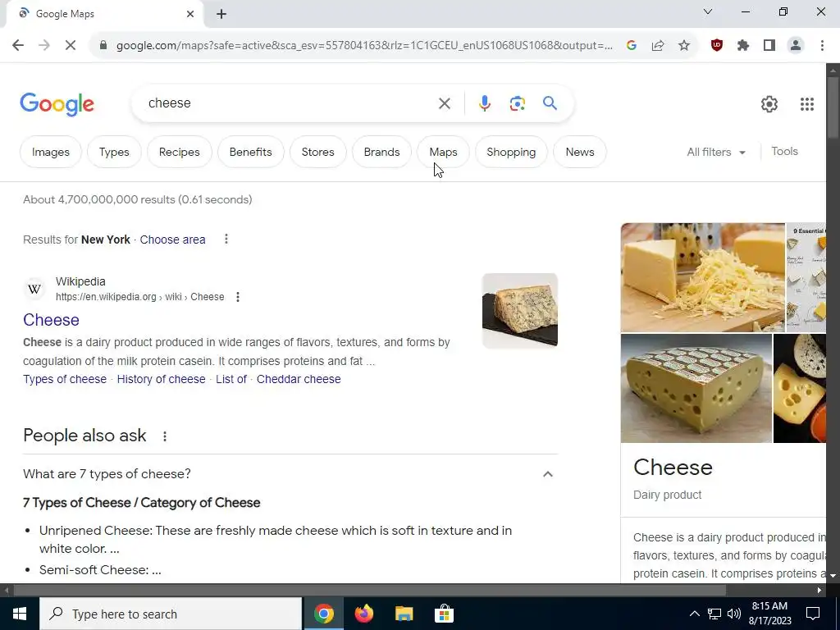The height and width of the screenshot is (630, 840).
Task: Open the Cheese Wikipedia result link
Action: click(51, 320)
